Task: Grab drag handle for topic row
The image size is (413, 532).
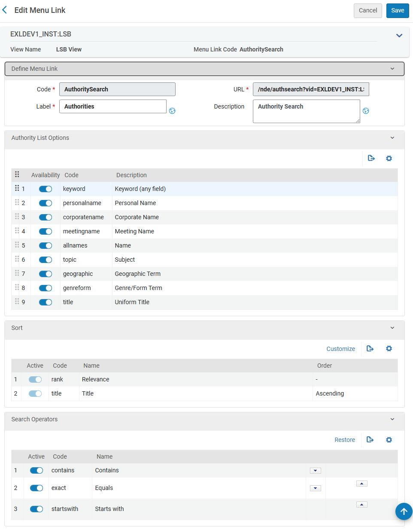Action: [x=17, y=259]
